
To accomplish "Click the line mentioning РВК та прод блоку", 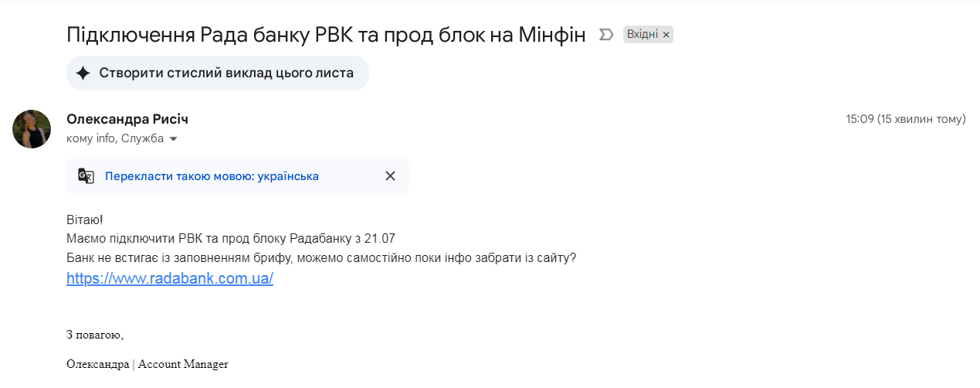I will tap(231, 239).
